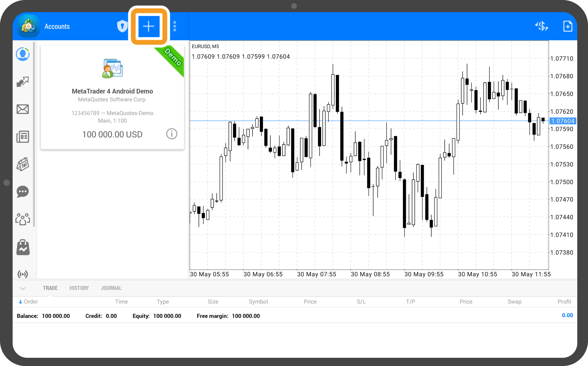Screen dimensions: 588x366
Task: Click the plus icon to add account
Action: point(148,26)
